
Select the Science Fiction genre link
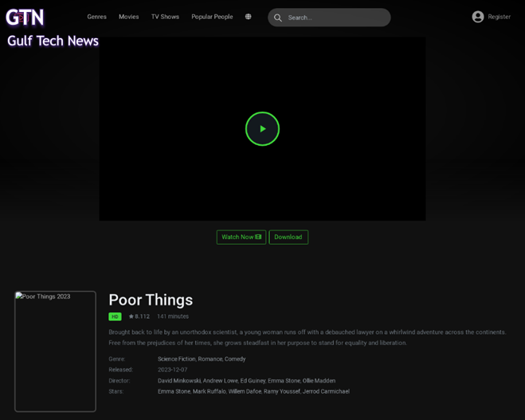click(x=176, y=359)
